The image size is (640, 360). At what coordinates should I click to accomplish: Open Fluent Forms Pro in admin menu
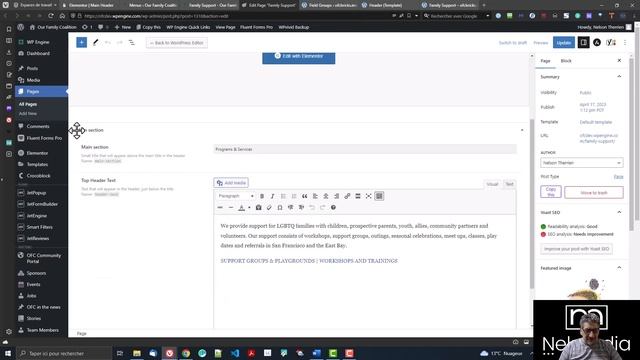[44, 138]
